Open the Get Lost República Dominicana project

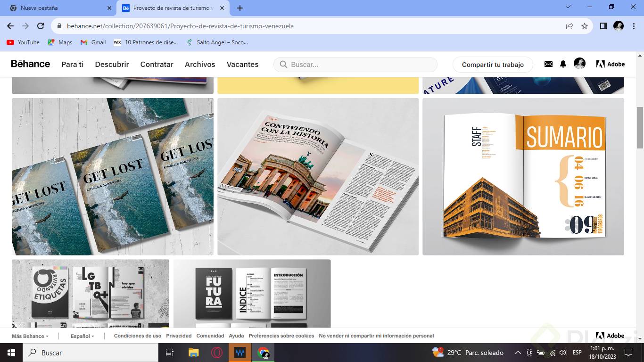(x=113, y=176)
